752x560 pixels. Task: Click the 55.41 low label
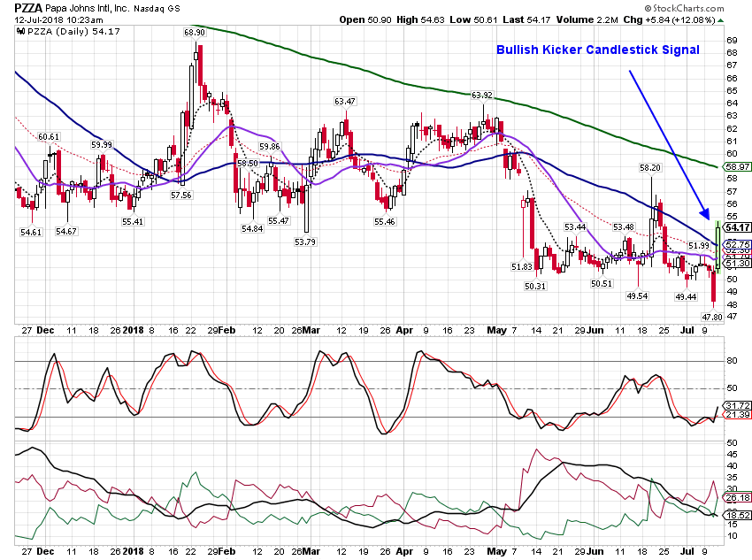click(133, 221)
